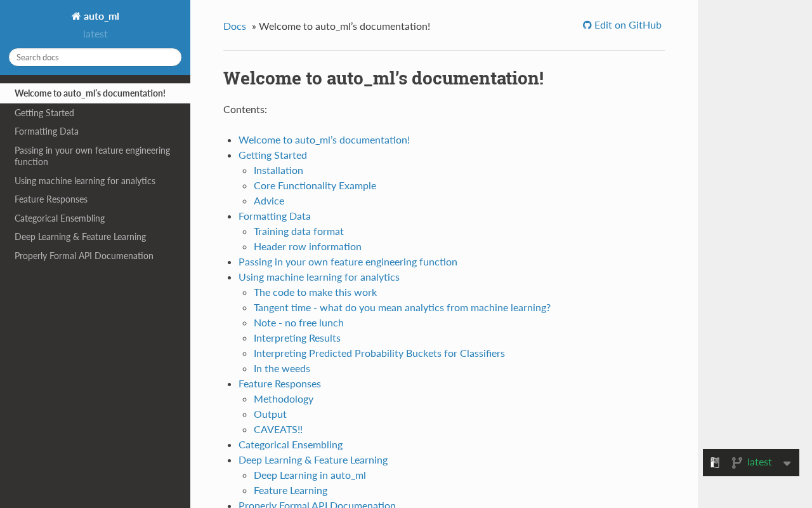Open contents Using machine learning for analytics

[x=319, y=277]
